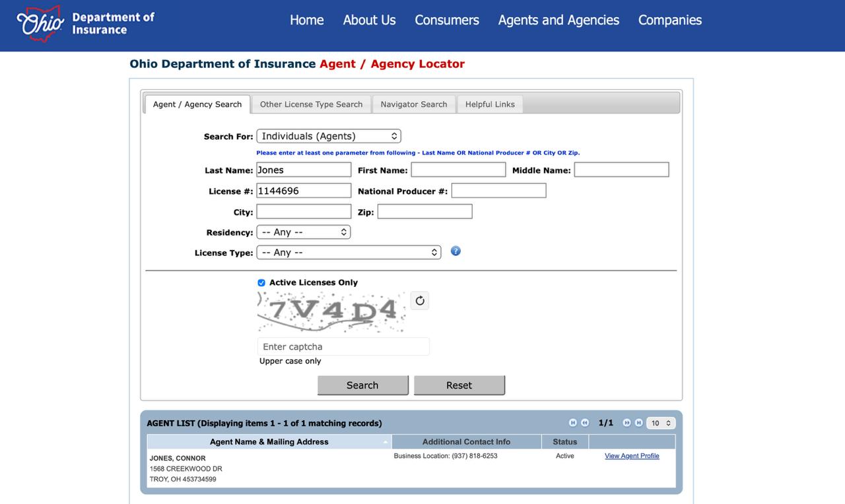This screenshot has width=845, height=504.
Task: Focus the City input field
Action: [x=304, y=212]
